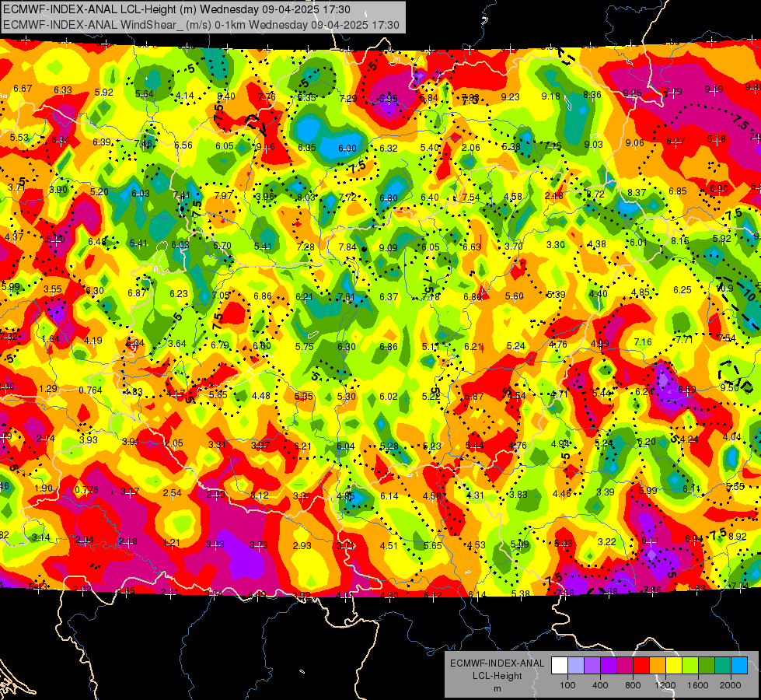
Task: Click the legend caption ECMWF-INDEX-ANAL
Action: [x=497, y=663]
